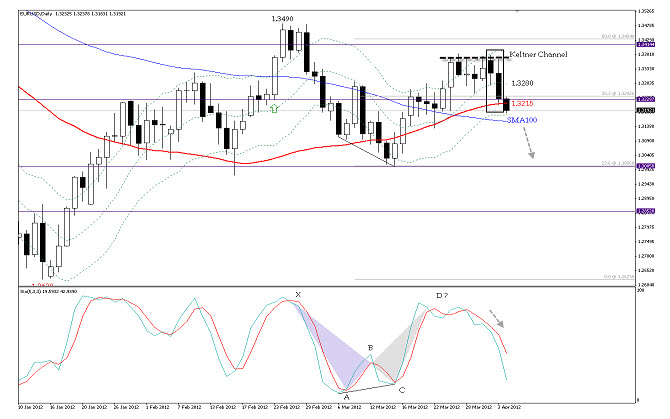Click the A point label on stochastic
Screen dimensions: 670x419
(347, 397)
